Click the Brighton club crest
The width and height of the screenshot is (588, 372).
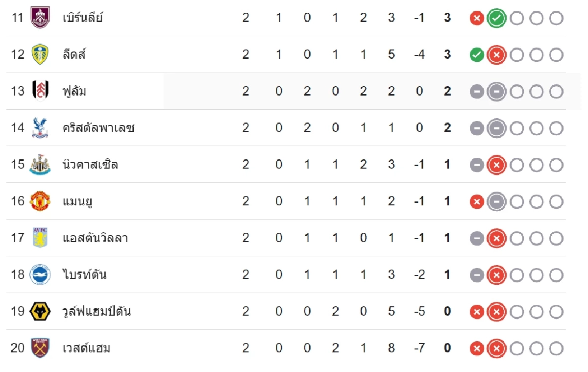coord(40,274)
